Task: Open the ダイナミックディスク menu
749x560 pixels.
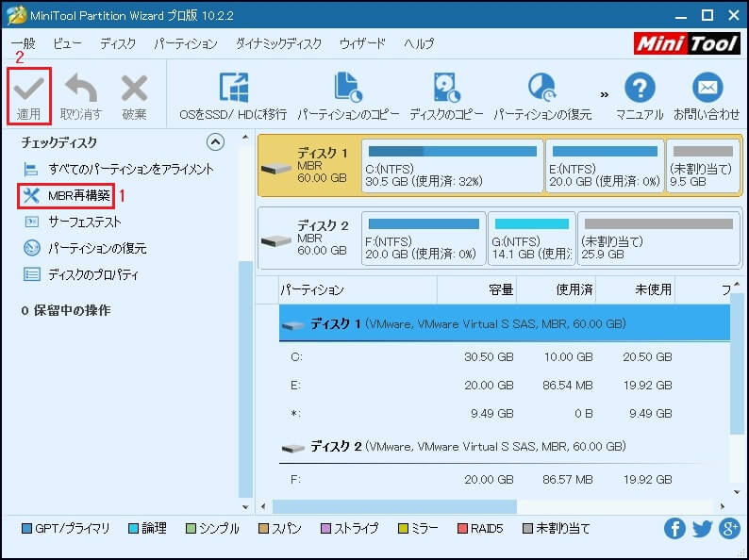Action: pyautogui.click(x=278, y=44)
